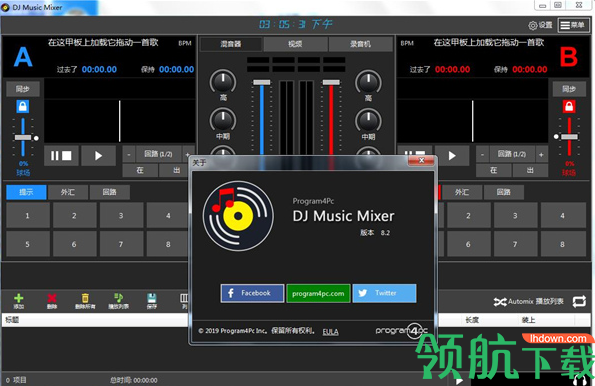
Task: Click deck A pause/stop button
Action: pyautogui.click(x=61, y=156)
